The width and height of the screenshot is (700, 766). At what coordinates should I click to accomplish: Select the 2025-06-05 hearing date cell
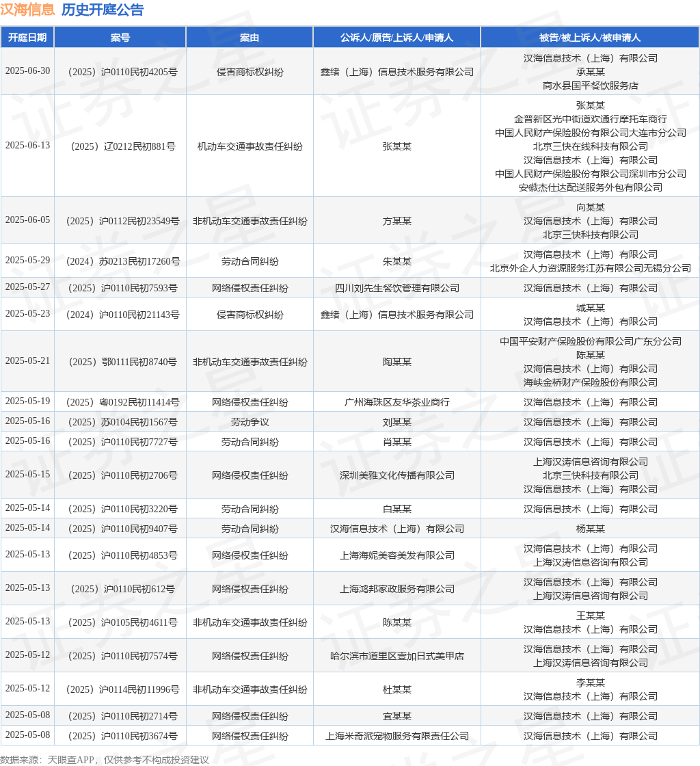27,220
